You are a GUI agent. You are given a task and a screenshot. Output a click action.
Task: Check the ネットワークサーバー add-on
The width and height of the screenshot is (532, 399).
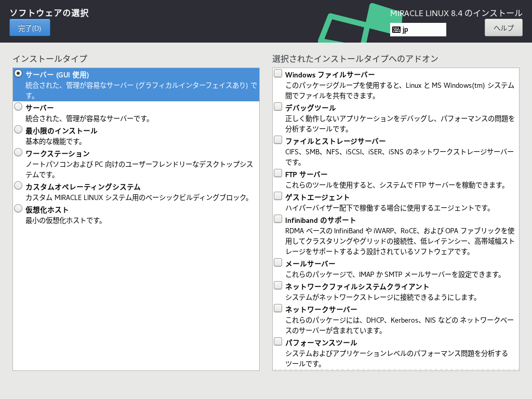coord(278,309)
